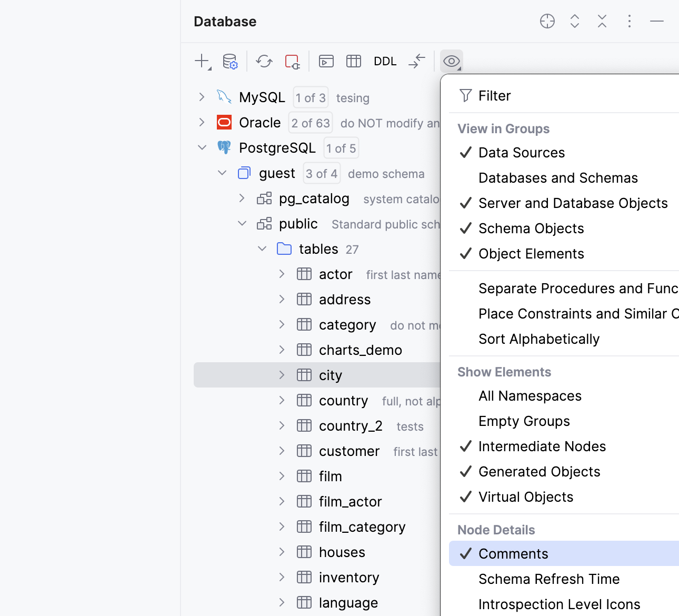
Task: Refresh the database connection
Action: pyautogui.click(x=264, y=61)
